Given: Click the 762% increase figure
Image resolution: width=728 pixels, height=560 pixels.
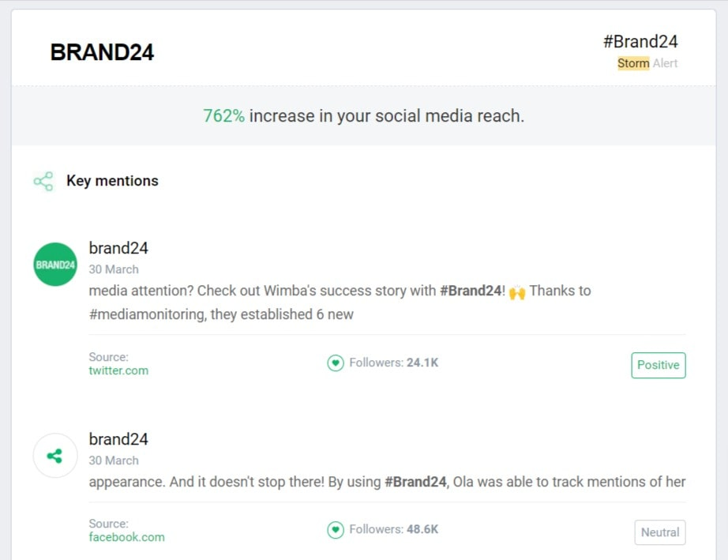Looking at the screenshot, I should tap(223, 115).
